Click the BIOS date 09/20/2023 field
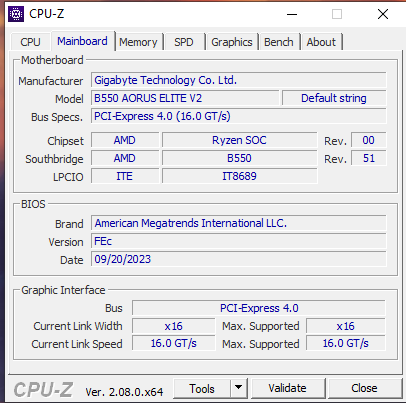The image size is (406, 403). [239, 259]
